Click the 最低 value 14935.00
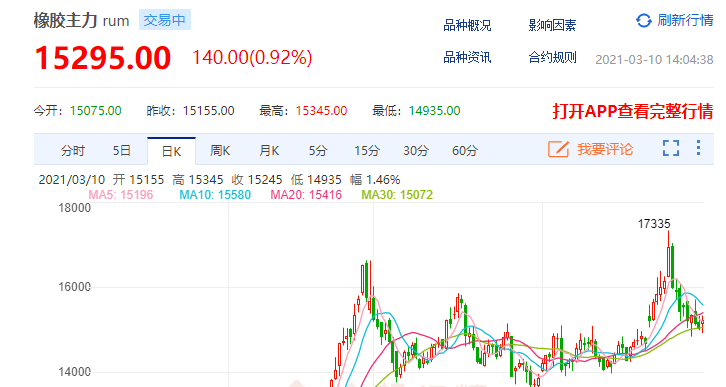 tap(434, 111)
